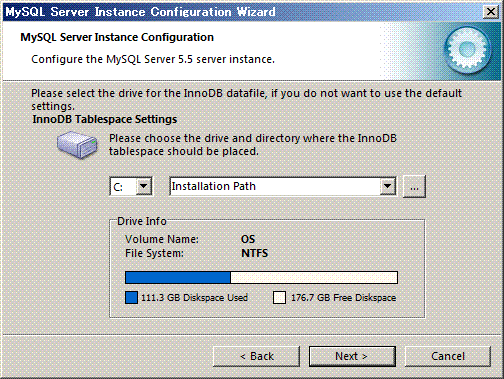Click the "InnoDB Tablespace Settings" heading
Image resolution: width=504 pixels, height=379 pixels.
tap(105, 119)
